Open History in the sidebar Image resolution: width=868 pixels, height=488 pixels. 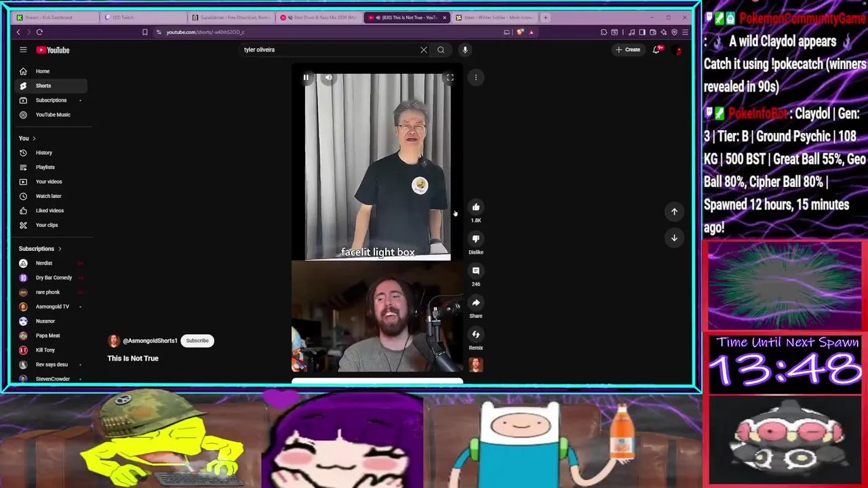[x=51, y=152]
